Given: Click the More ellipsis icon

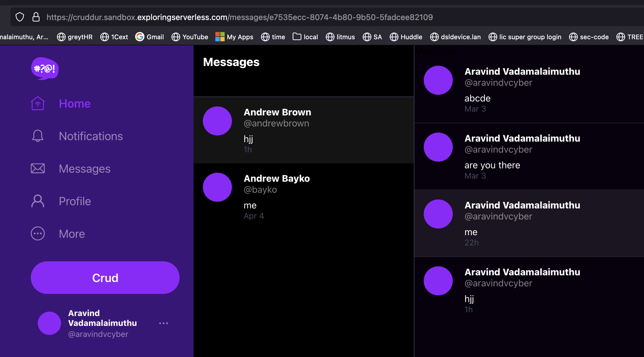Looking at the screenshot, I should 37,233.
